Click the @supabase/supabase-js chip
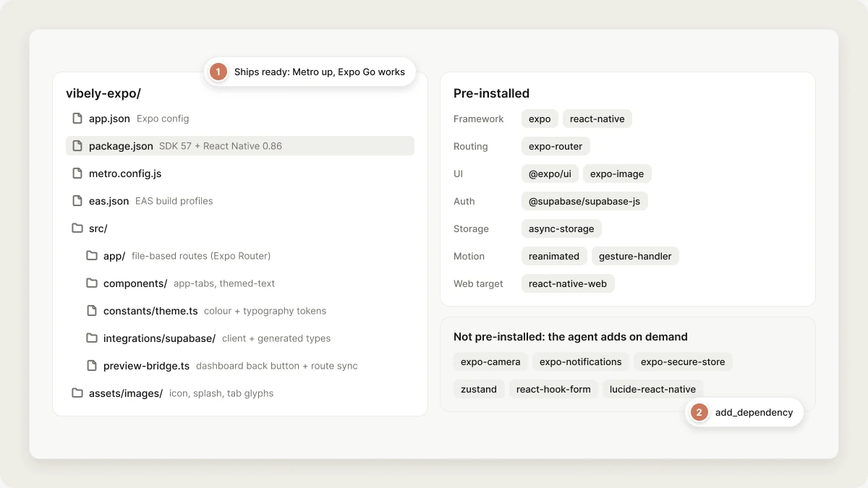 584,201
